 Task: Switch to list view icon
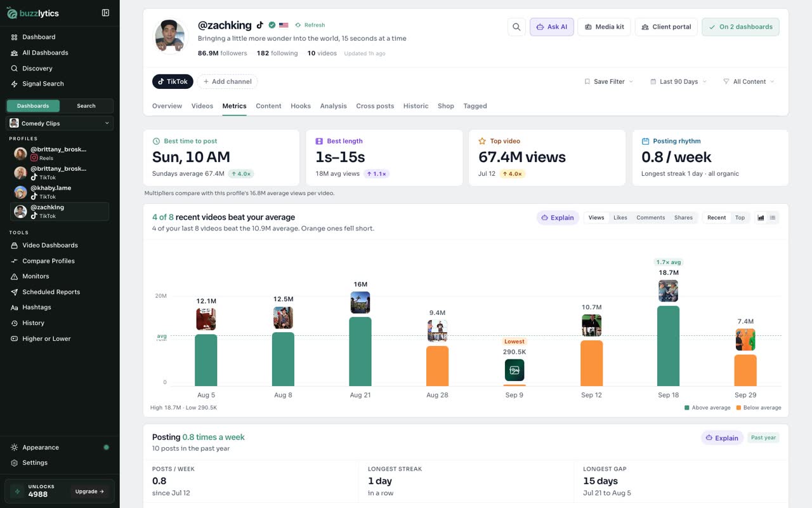click(x=773, y=218)
